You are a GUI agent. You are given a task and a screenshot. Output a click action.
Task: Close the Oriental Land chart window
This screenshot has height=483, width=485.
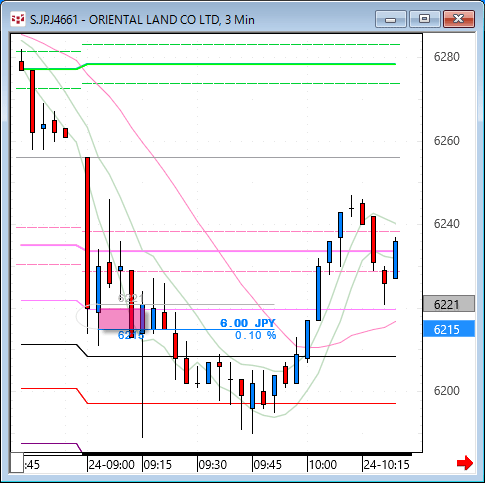point(459,19)
